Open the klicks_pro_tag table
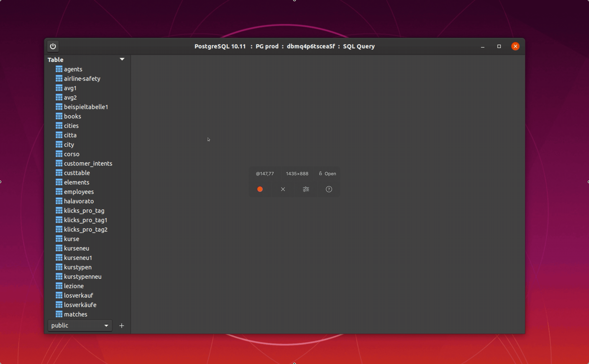This screenshot has width=589, height=364. [84, 211]
